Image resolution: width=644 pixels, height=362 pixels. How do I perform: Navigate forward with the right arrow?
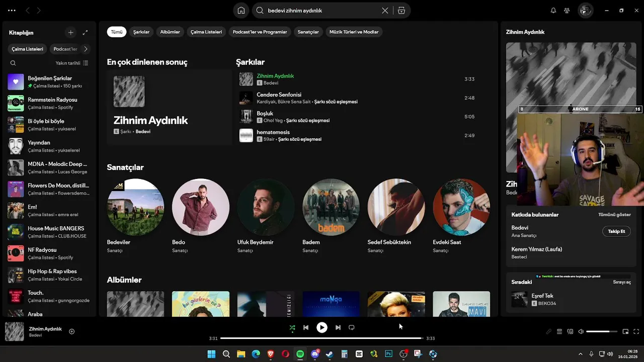click(x=39, y=10)
